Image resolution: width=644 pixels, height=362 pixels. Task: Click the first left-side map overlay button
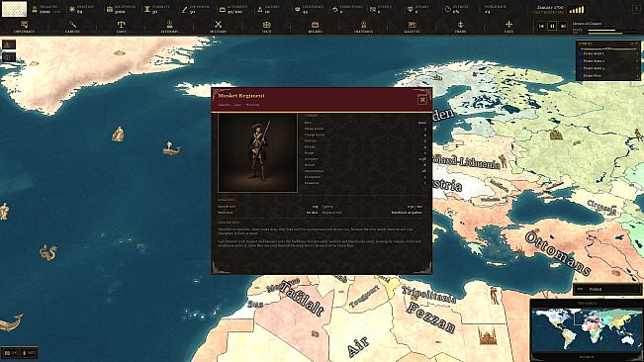(9, 45)
